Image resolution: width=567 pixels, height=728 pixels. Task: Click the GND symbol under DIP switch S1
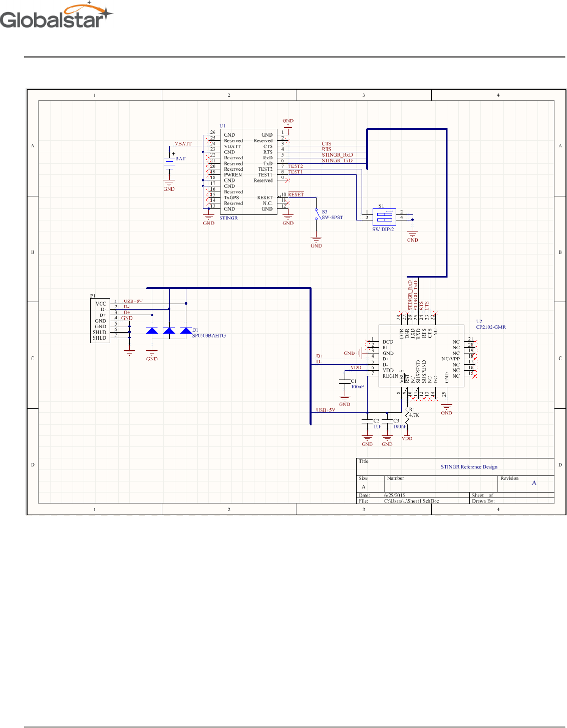click(x=413, y=235)
